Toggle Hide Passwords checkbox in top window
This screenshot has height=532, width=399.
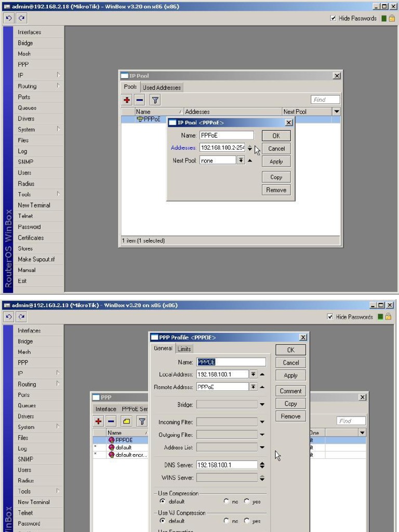333,18
